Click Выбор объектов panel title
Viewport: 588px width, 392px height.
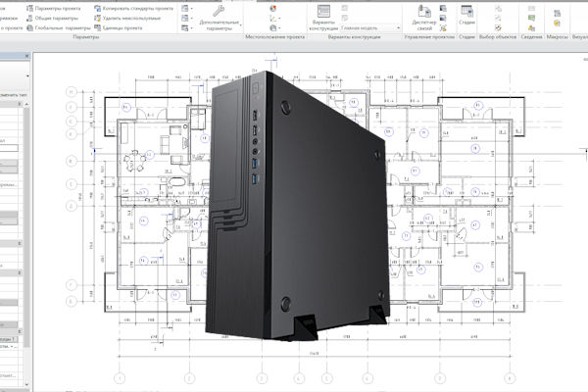pos(498,37)
